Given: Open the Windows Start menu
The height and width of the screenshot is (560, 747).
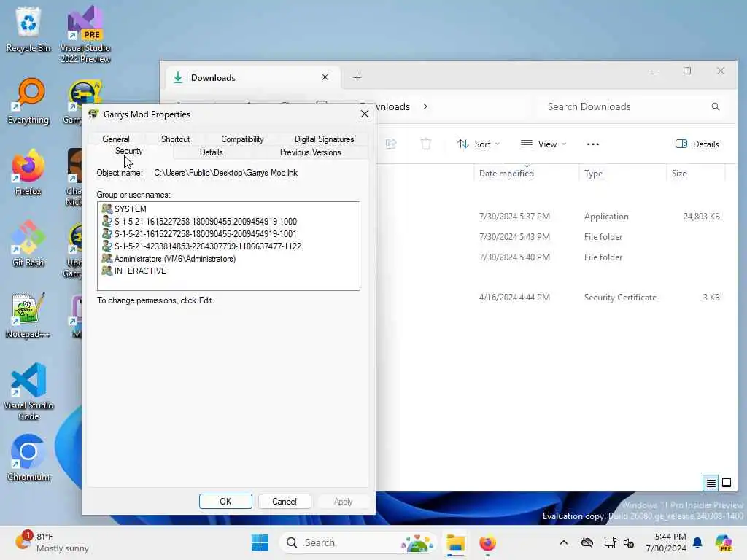Looking at the screenshot, I should pyautogui.click(x=260, y=542).
